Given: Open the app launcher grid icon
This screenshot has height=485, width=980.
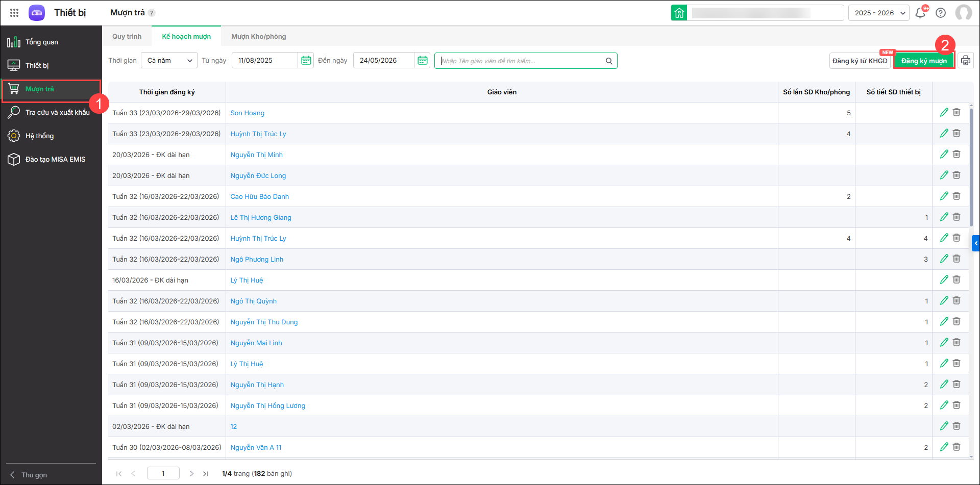Looking at the screenshot, I should pos(14,13).
